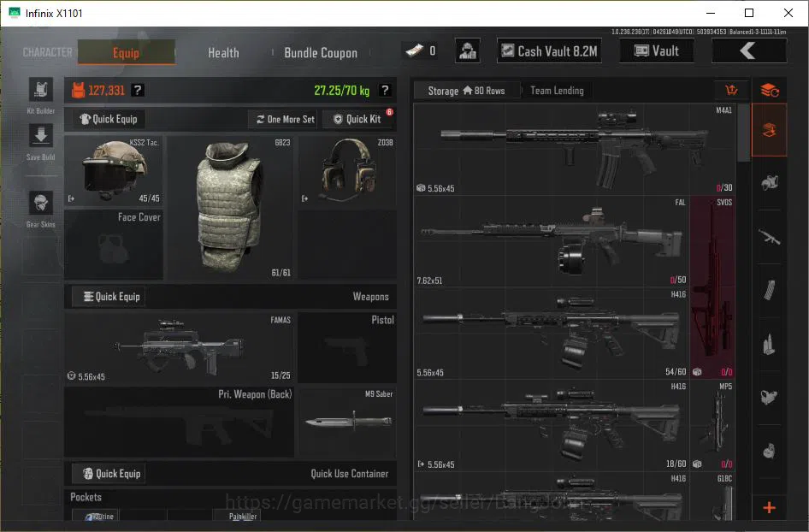Select the H416 with 18/60 ammo
Image resolution: width=809 pixels, height=532 pixels.
pyautogui.click(x=552, y=426)
